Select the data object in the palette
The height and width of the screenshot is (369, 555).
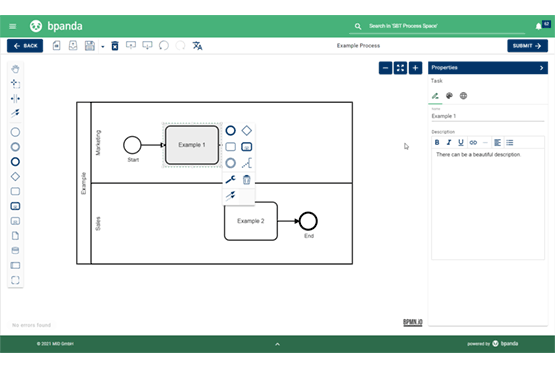[15, 236]
